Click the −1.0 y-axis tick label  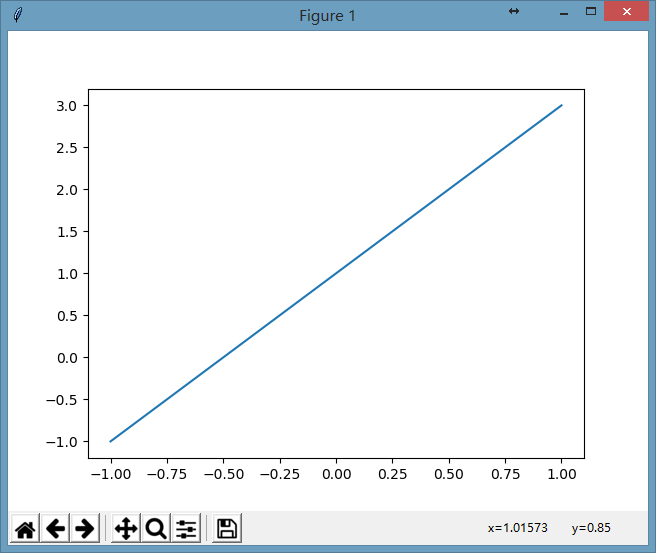[62, 442]
